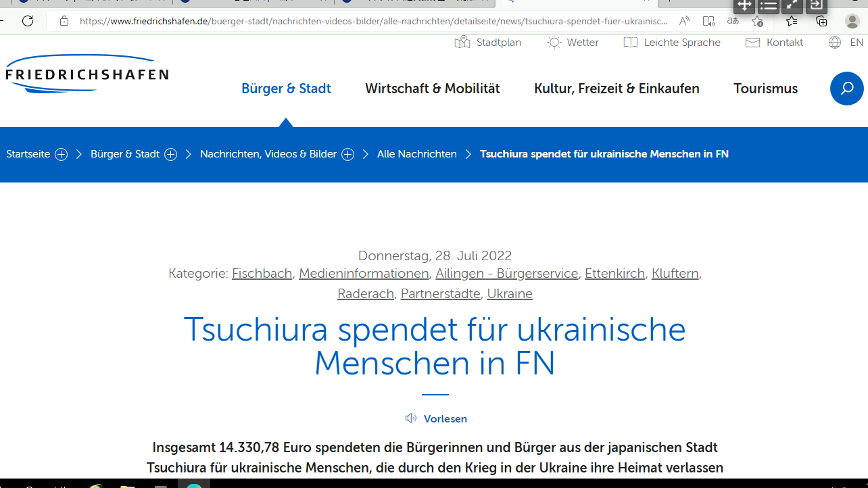
Task: Click the move cross-arrows overlay button
Action: [x=744, y=6]
